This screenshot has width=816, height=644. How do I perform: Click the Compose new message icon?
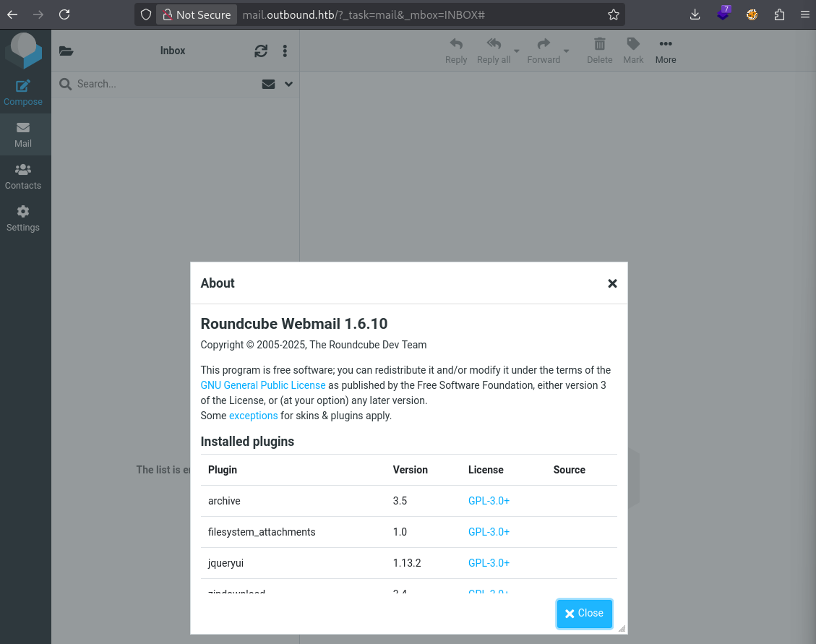click(x=23, y=86)
